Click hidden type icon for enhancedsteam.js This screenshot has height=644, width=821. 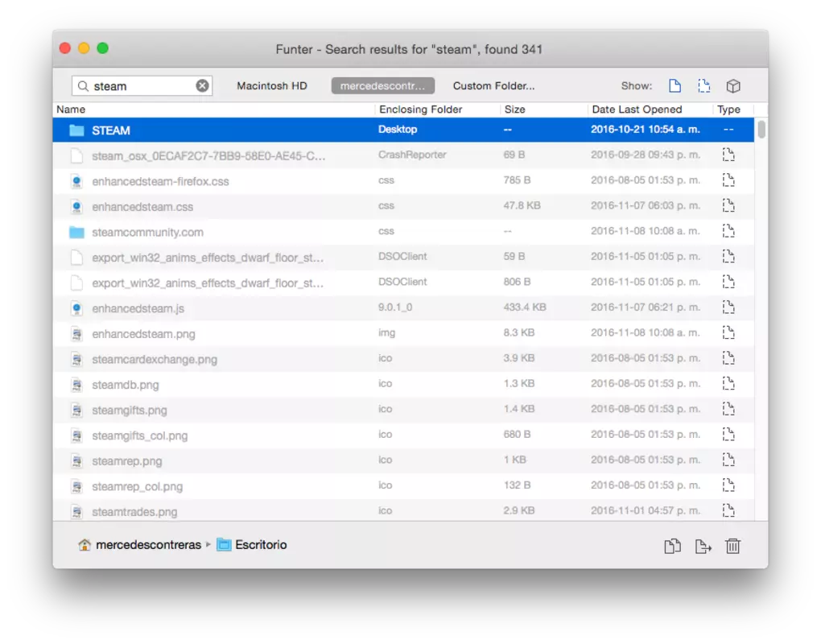point(728,308)
